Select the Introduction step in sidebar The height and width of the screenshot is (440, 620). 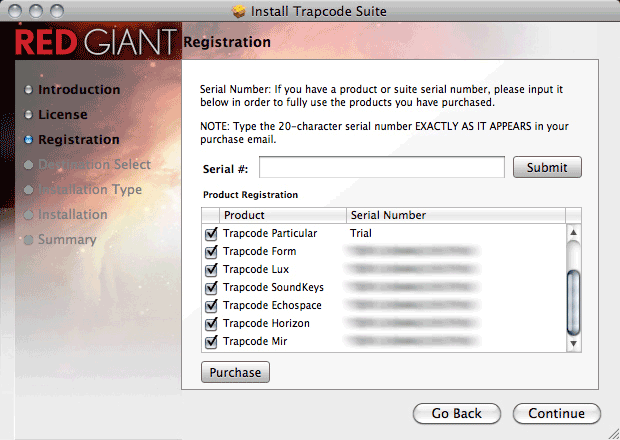[79, 90]
